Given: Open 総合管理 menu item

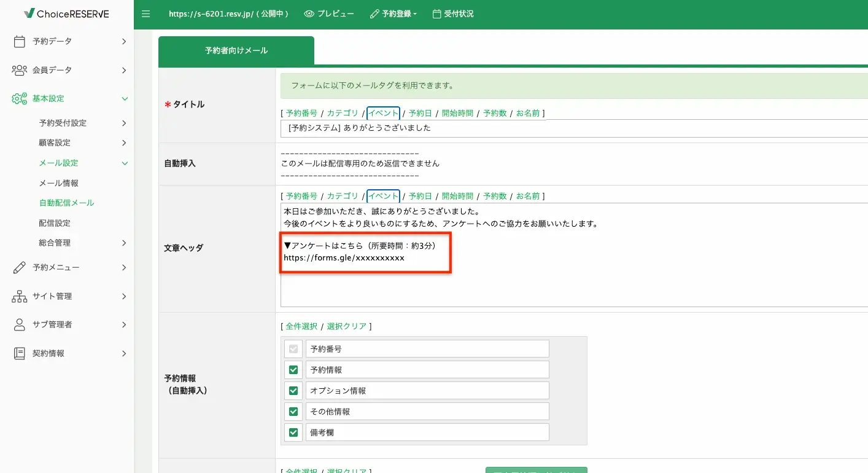Looking at the screenshot, I should coord(55,243).
